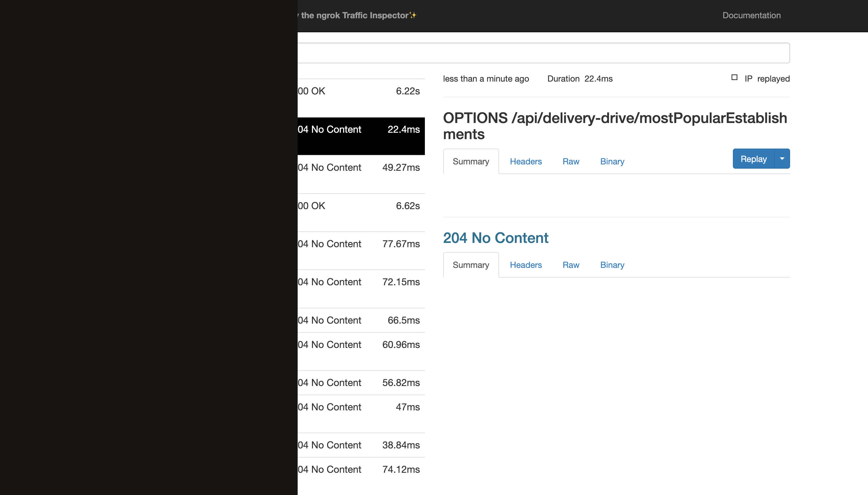
Task: Switch to request Headers tab
Action: [525, 161]
